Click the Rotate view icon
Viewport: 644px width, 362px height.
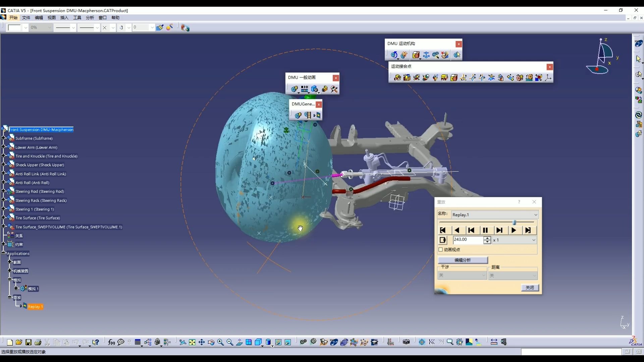[211, 342]
